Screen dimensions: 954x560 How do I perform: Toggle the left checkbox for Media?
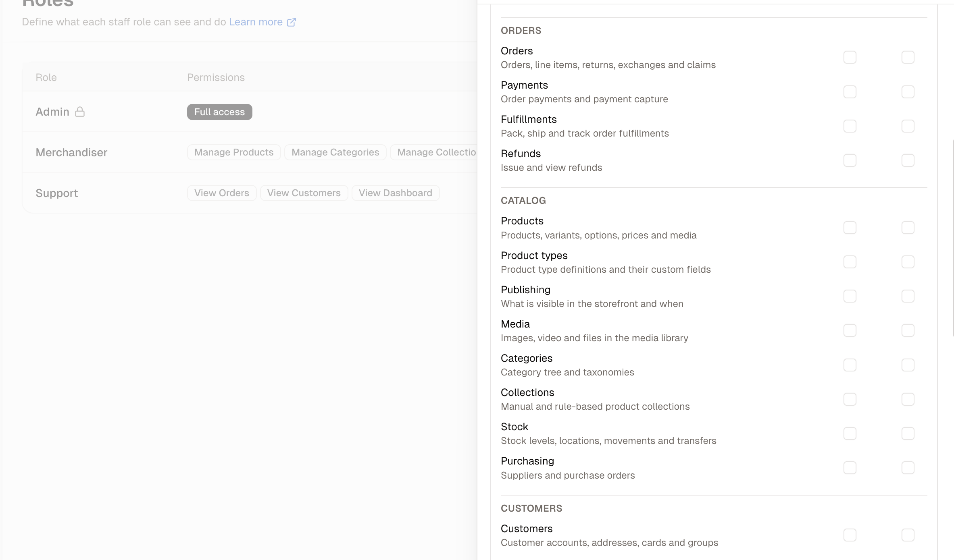coord(850,330)
